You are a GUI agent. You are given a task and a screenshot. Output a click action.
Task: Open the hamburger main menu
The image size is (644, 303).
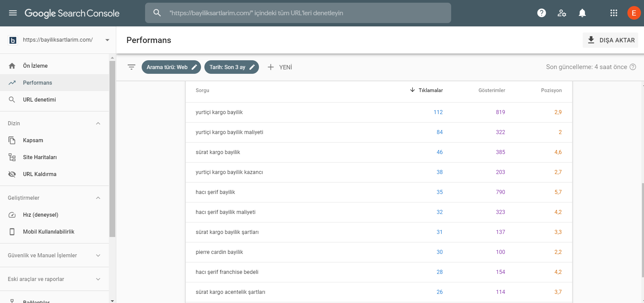click(x=13, y=13)
